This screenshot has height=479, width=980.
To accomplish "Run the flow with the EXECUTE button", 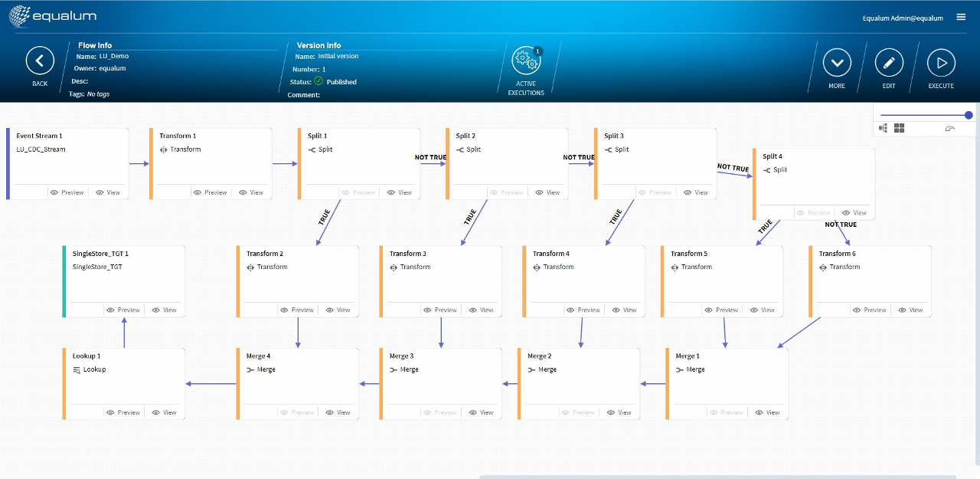I will coord(941,62).
